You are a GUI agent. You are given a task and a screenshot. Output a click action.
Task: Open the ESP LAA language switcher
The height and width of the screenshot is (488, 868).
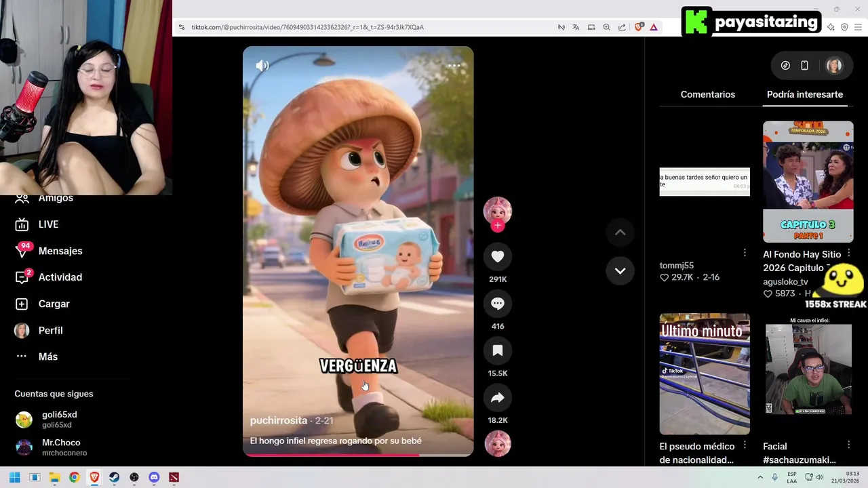click(791, 477)
